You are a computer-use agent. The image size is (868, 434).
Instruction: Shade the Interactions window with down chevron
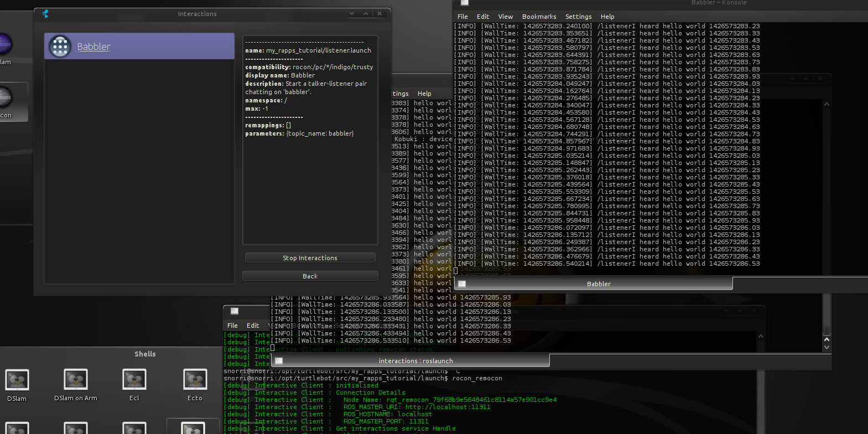click(x=352, y=14)
